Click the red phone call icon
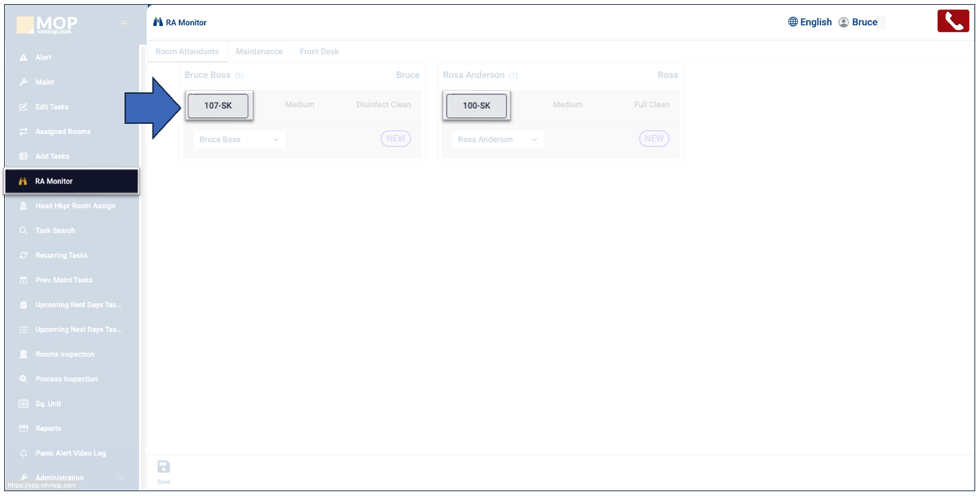The width and height of the screenshot is (980, 496). pyautogui.click(x=953, y=21)
